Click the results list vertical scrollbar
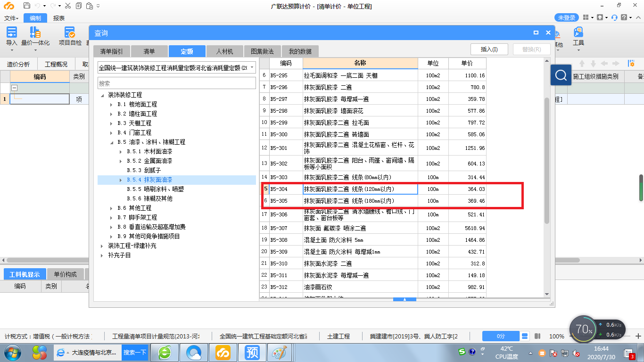Screen dimensions: 644x362 coord(547,160)
